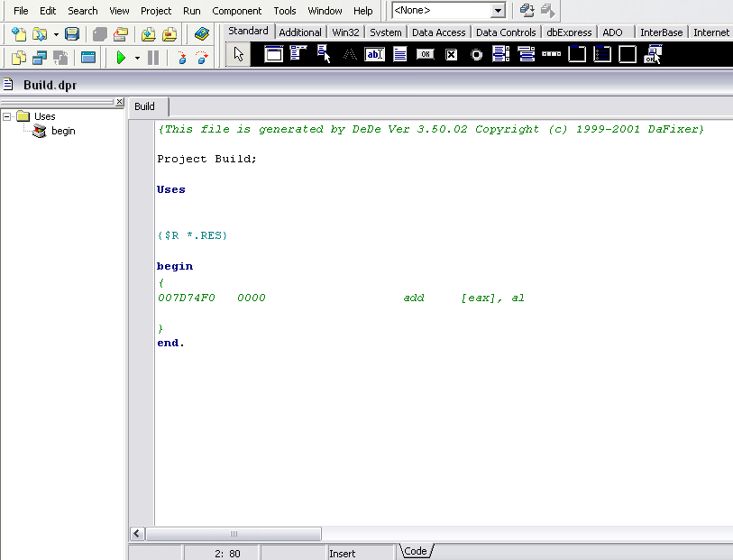Viewport: 733px width, 560px height.
Task: Select the GroupBox component
Action: click(577, 54)
